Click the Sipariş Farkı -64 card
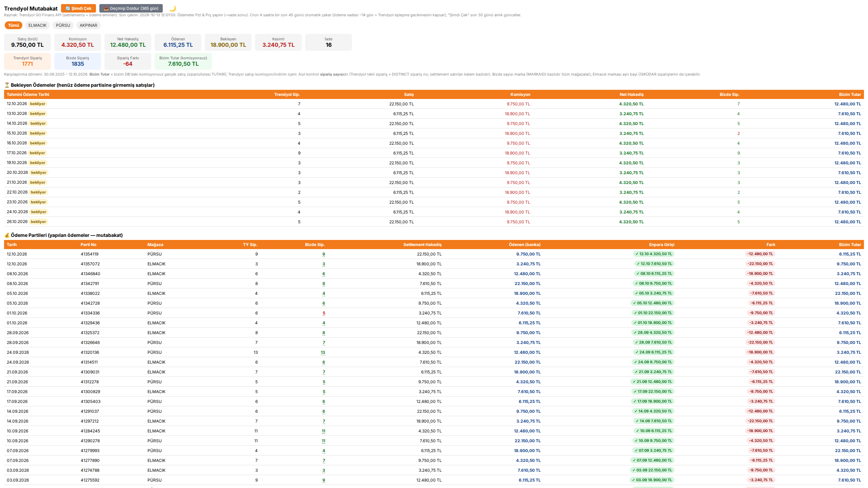868x488 pixels. point(128,61)
